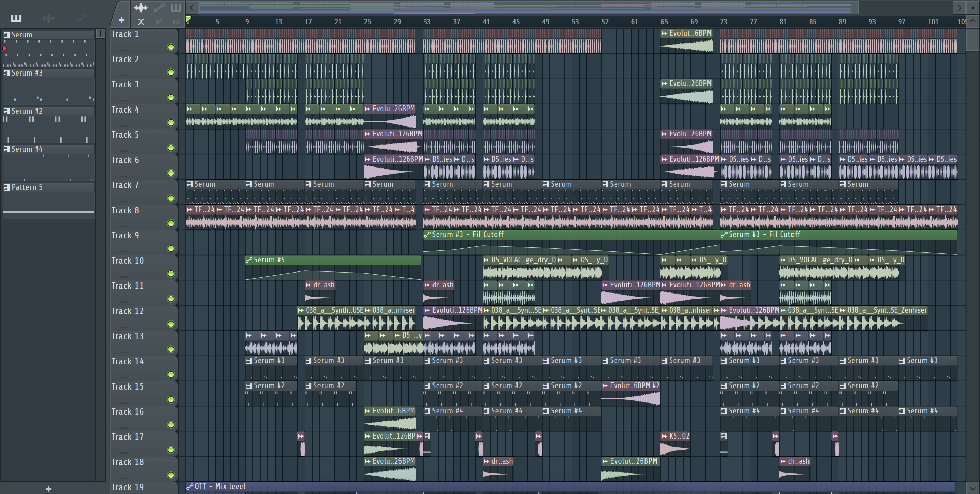The height and width of the screenshot is (494, 980).
Task: Click the right arrow of the overview bar
Action: pos(959,7)
